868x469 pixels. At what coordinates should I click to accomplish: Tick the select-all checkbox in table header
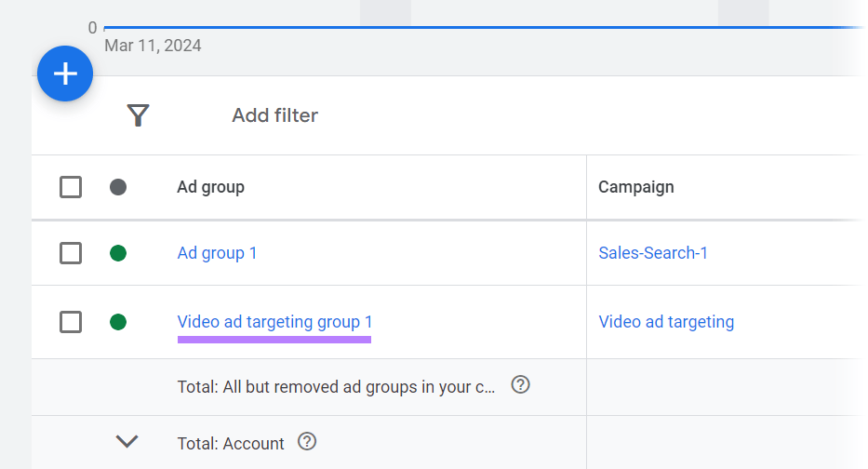[x=71, y=187]
